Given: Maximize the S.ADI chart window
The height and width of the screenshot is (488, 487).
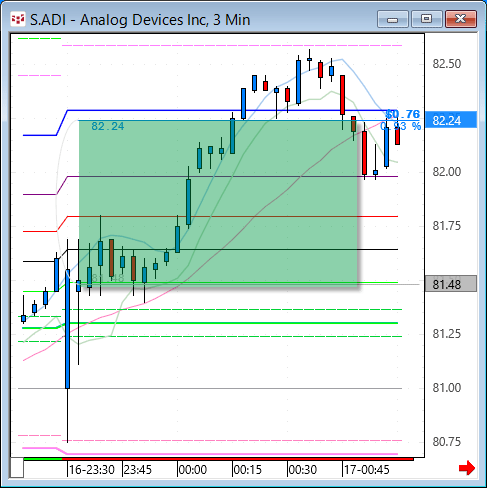Looking at the screenshot, I should (427, 19).
